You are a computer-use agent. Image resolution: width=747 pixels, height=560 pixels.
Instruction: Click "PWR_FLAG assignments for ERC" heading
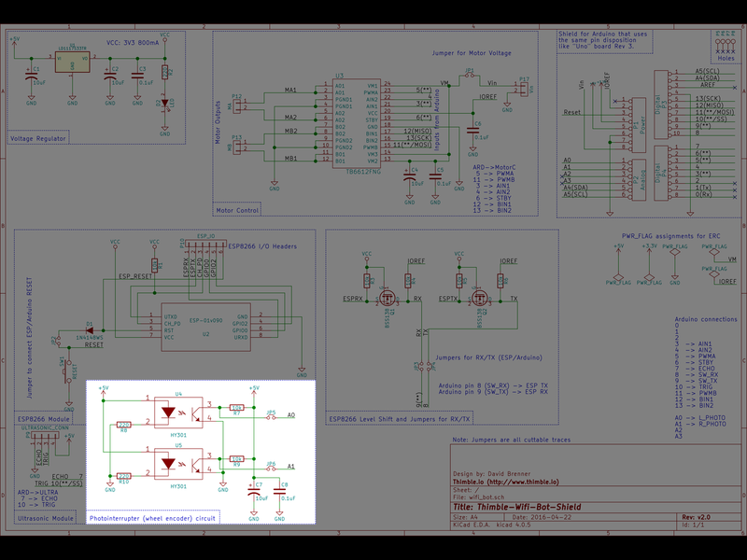(670, 236)
